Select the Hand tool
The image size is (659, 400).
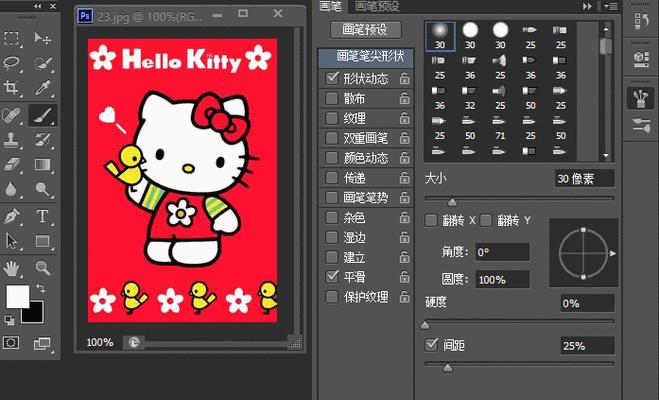11,268
